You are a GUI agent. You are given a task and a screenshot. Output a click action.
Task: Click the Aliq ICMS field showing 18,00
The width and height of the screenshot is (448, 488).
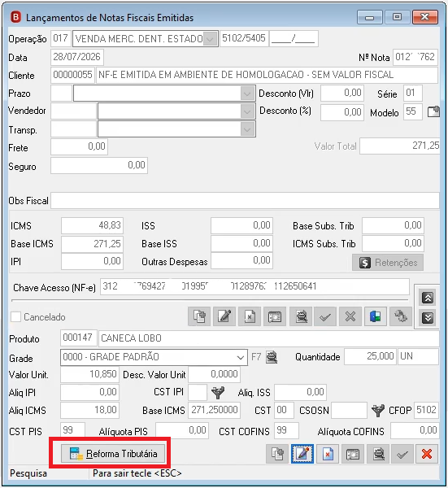tap(90, 410)
